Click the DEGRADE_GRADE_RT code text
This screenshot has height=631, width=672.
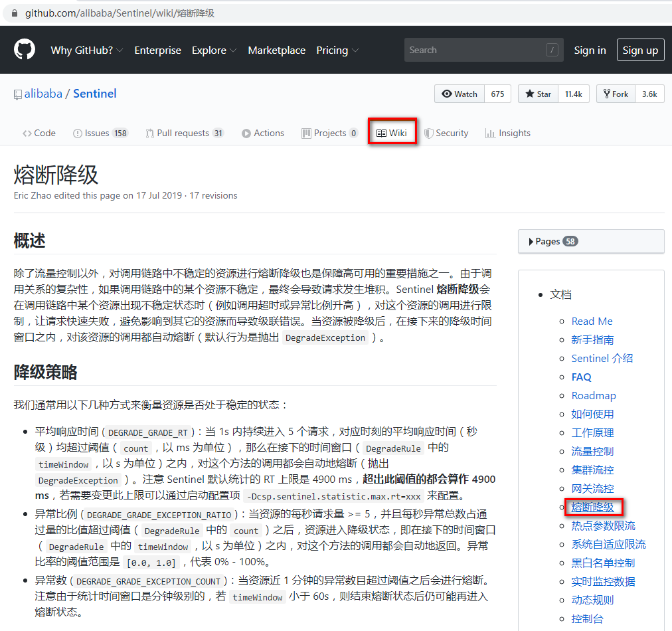[148, 432]
